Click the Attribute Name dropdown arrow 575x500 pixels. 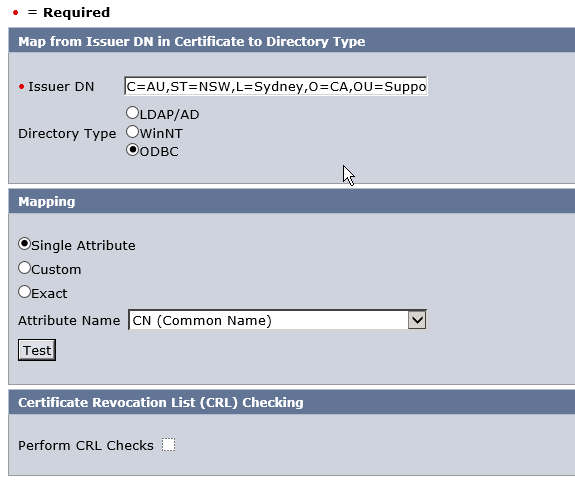click(x=417, y=320)
